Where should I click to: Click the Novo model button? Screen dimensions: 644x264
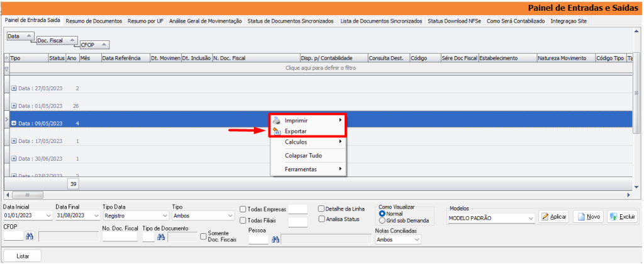click(588, 217)
